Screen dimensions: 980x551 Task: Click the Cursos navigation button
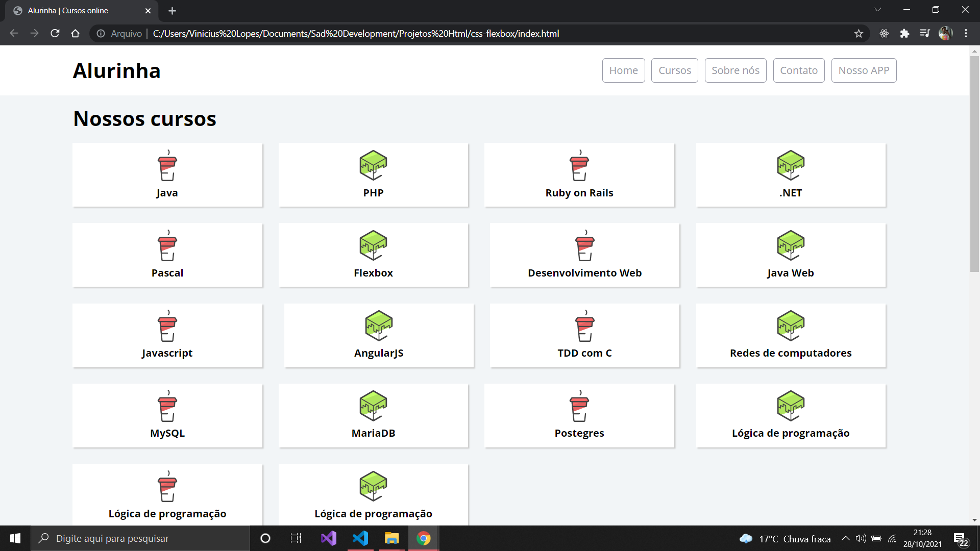[x=674, y=70]
